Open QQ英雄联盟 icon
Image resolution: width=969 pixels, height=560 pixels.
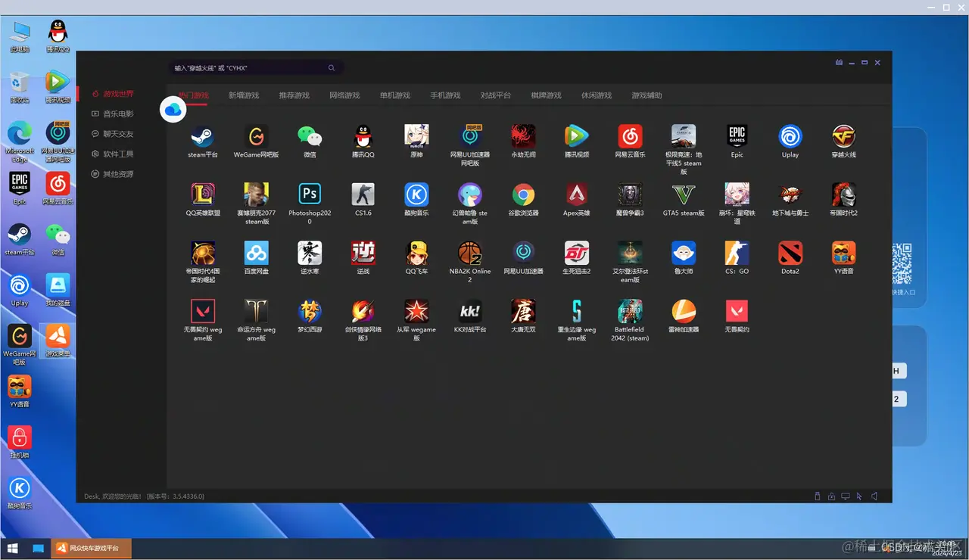tap(203, 194)
